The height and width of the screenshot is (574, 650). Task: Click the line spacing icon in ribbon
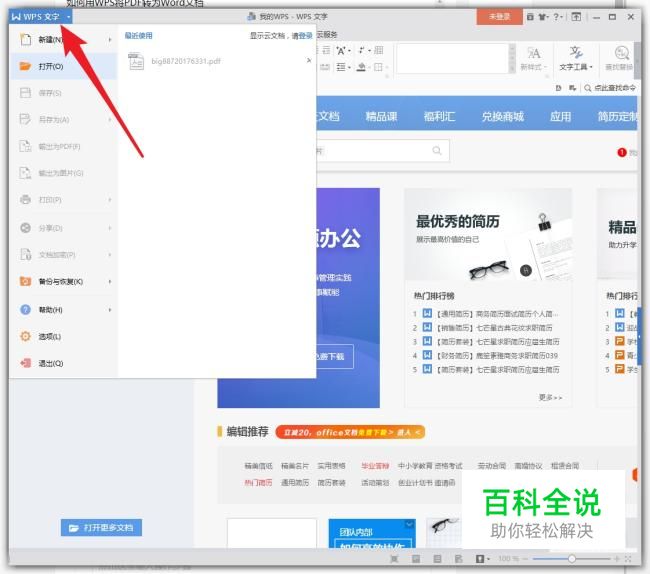click(341, 67)
